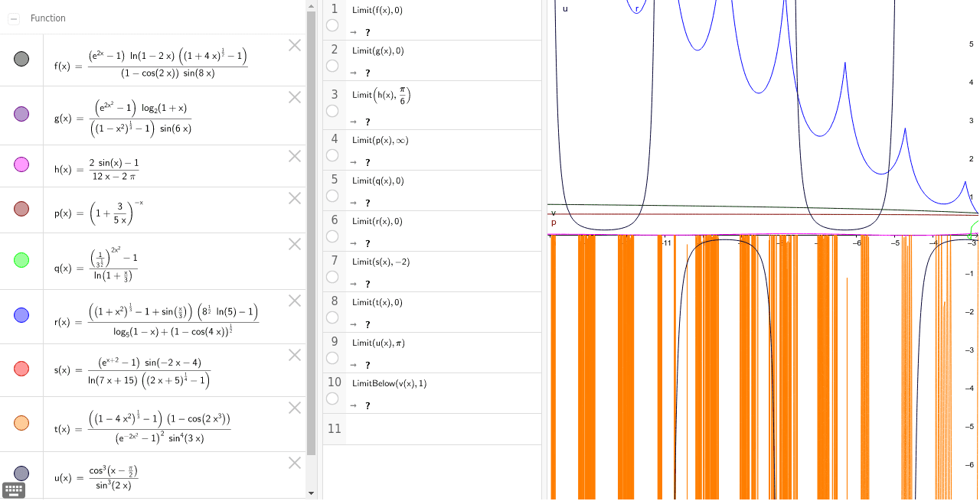Image resolution: width=980 pixels, height=501 pixels.
Task: Toggle CAS row 7 output marble
Action: [x=332, y=277]
